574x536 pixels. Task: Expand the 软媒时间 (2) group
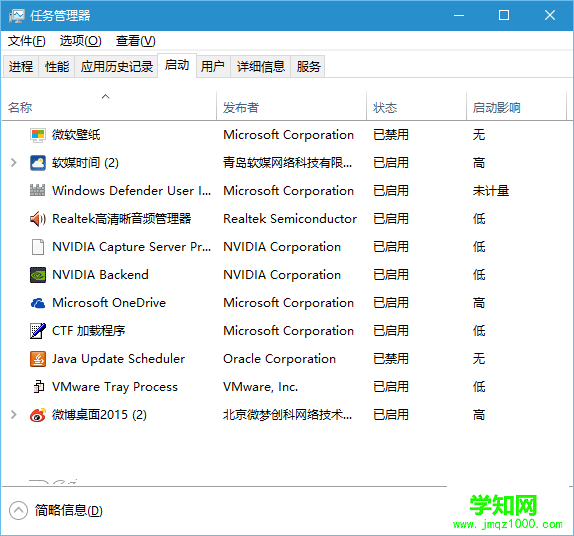pyautogui.click(x=14, y=163)
